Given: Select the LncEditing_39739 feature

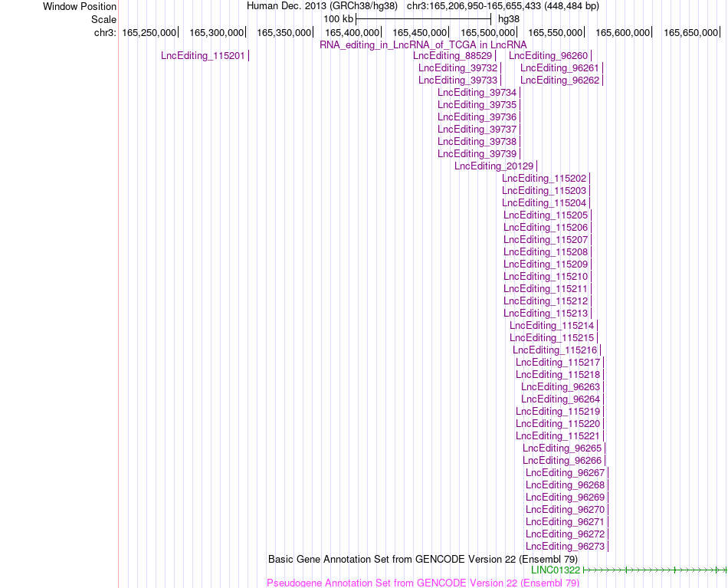Looking at the screenshot, I should coord(477,154).
